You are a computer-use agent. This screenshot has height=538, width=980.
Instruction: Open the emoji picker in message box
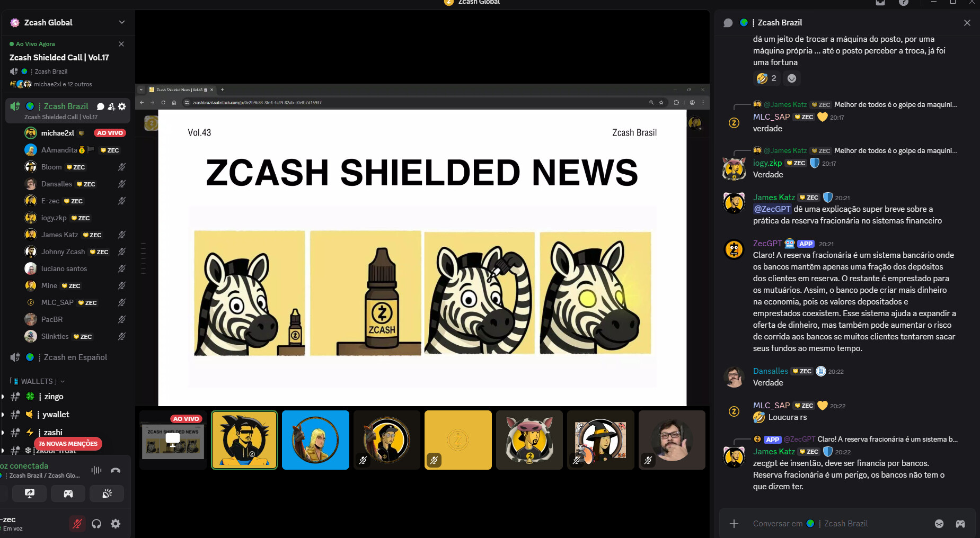pos(939,524)
